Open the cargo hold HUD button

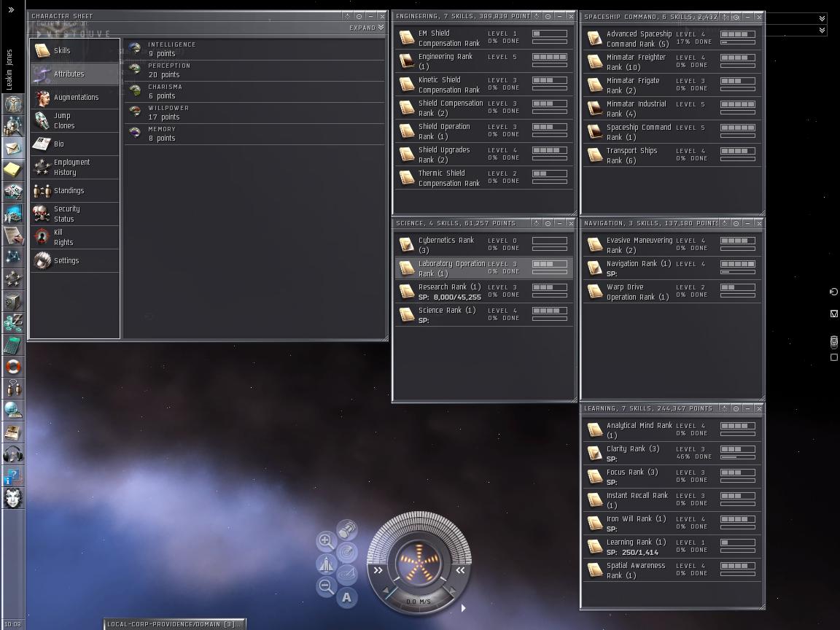click(x=346, y=529)
